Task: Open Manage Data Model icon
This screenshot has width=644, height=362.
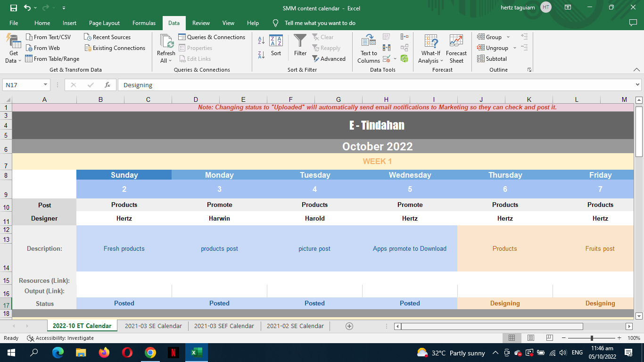Action: (x=405, y=58)
